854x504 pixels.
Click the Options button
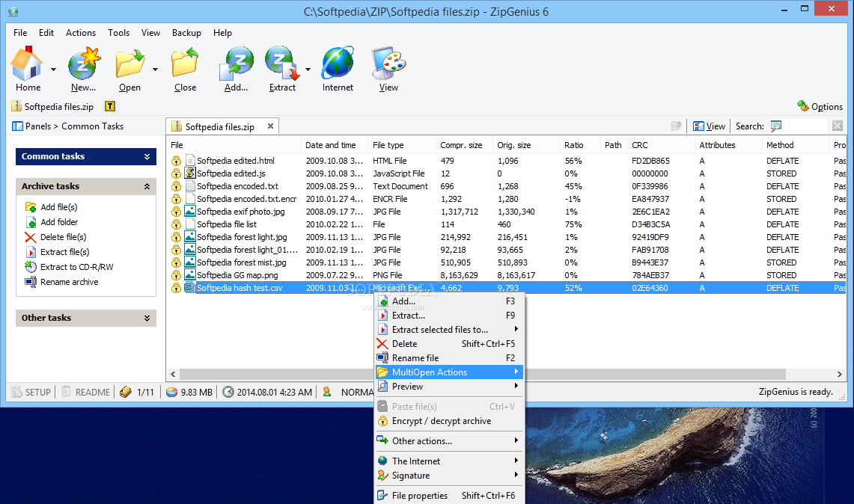(x=820, y=106)
